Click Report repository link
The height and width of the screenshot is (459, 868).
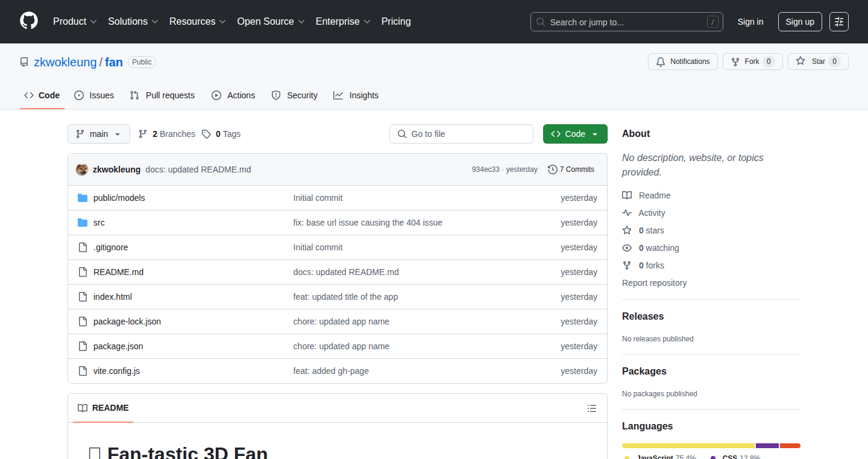(655, 283)
